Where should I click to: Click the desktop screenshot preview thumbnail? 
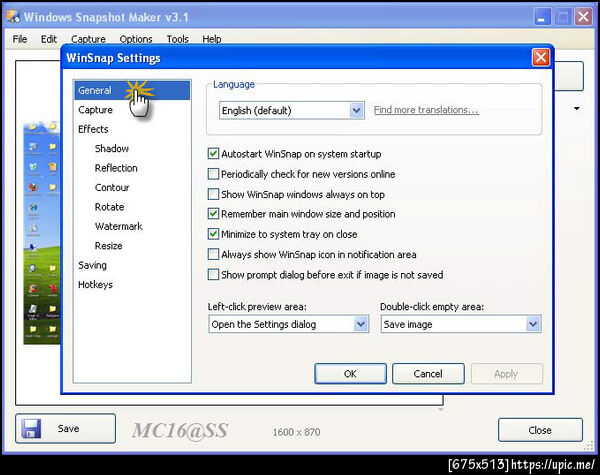coord(42,233)
